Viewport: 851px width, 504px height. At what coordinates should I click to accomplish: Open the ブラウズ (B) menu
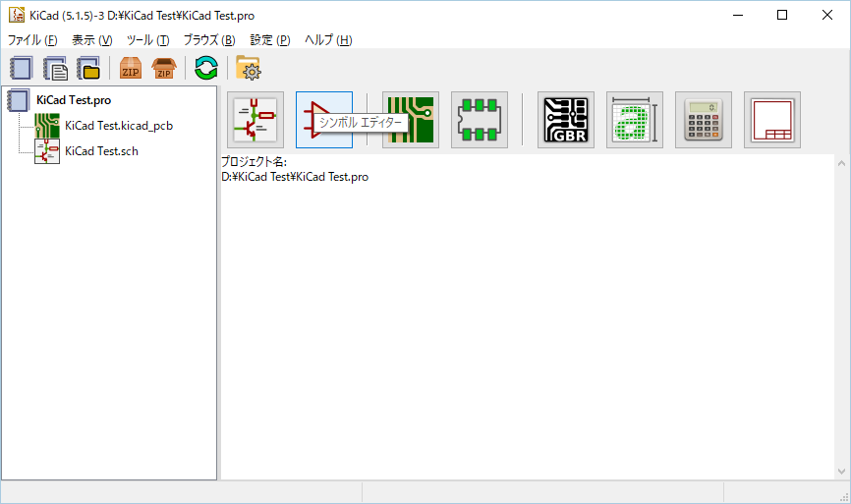pyautogui.click(x=209, y=40)
